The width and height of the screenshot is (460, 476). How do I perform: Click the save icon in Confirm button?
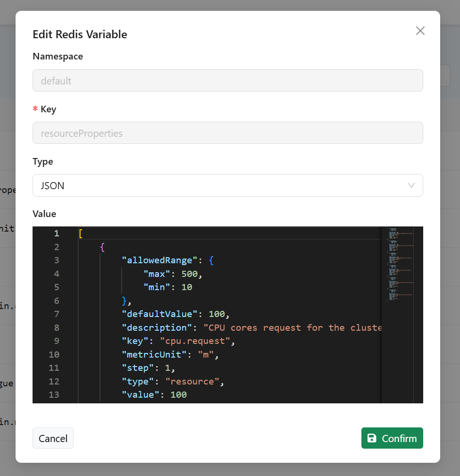[372, 438]
